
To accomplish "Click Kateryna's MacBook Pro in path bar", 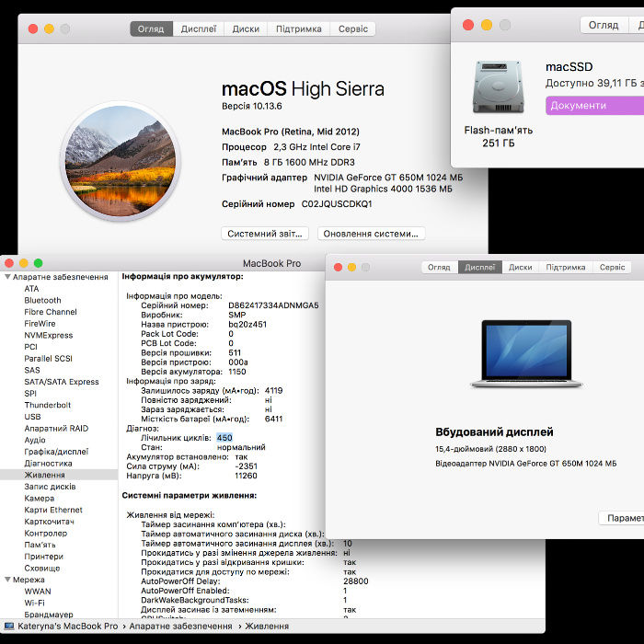I will (x=67, y=626).
